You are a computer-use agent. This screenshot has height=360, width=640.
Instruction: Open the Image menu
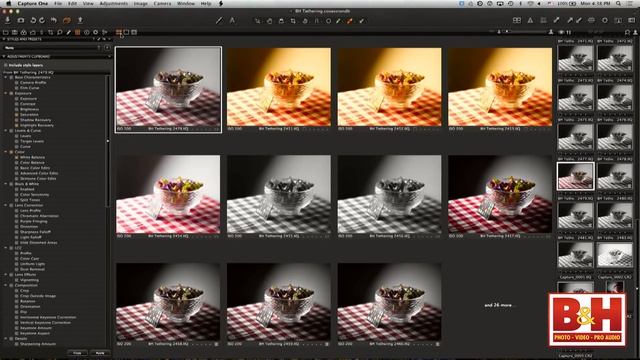click(140, 3)
